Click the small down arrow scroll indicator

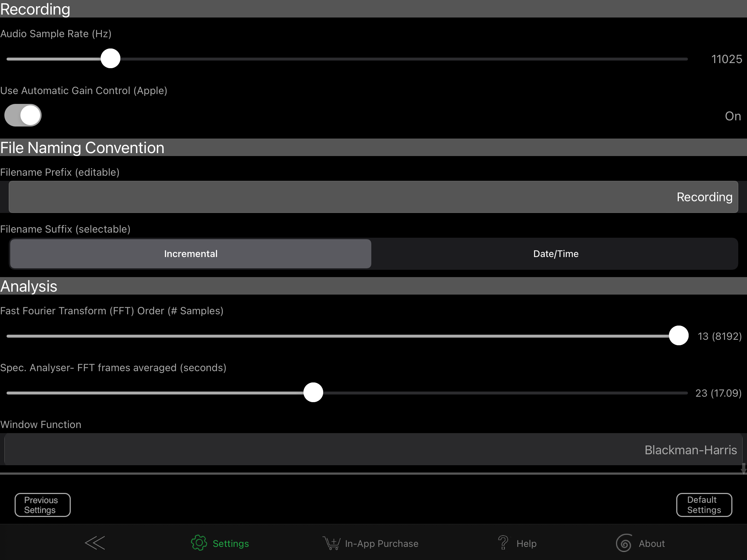(743, 468)
